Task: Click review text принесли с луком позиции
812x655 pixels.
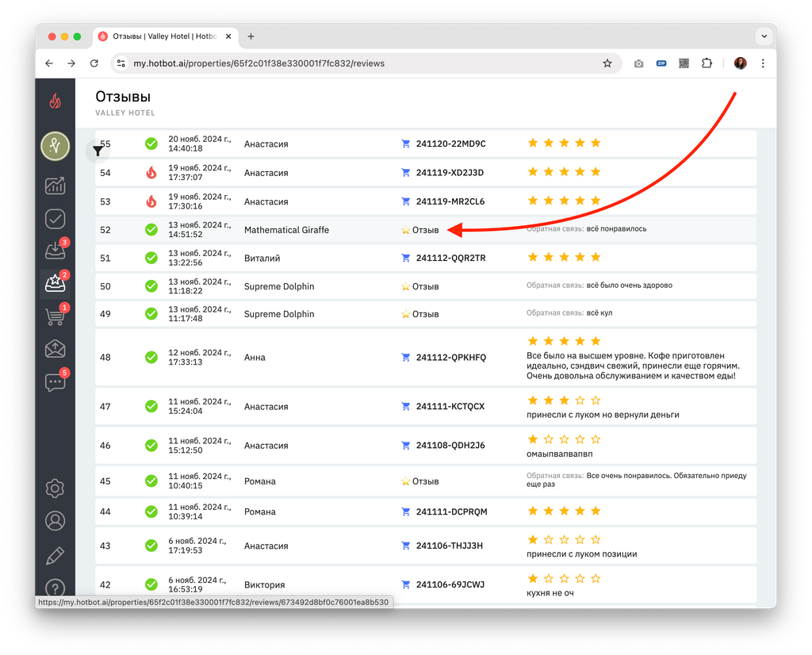Action: click(581, 554)
